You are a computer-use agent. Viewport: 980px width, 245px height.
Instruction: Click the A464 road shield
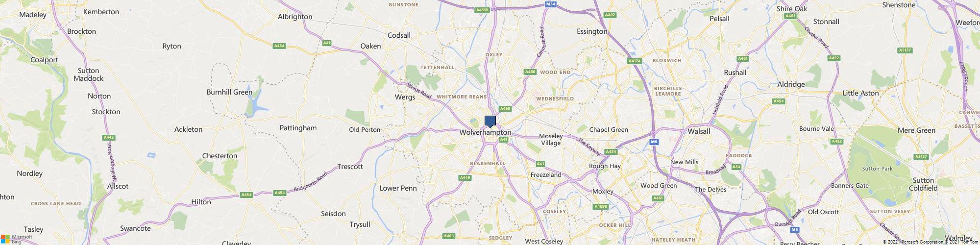[x=279, y=46]
